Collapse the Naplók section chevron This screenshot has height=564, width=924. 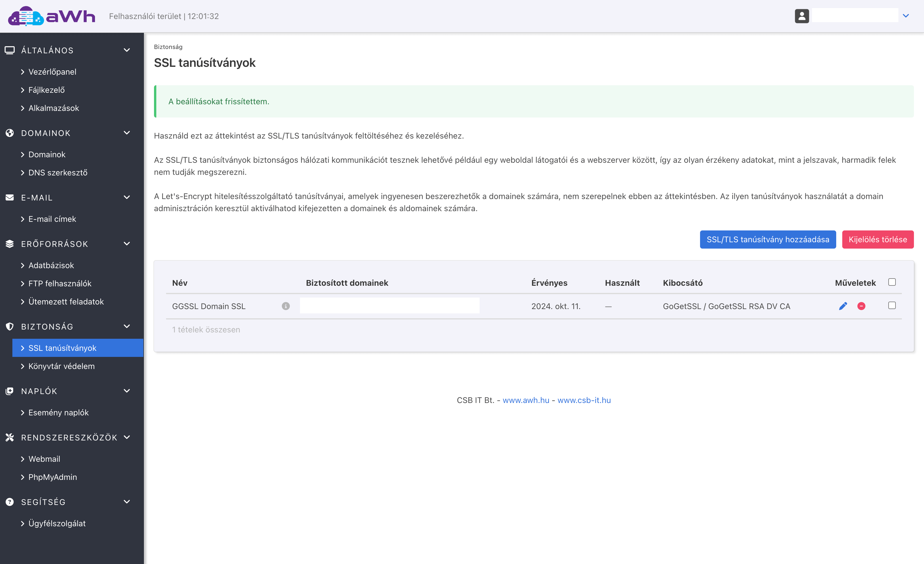[127, 391]
